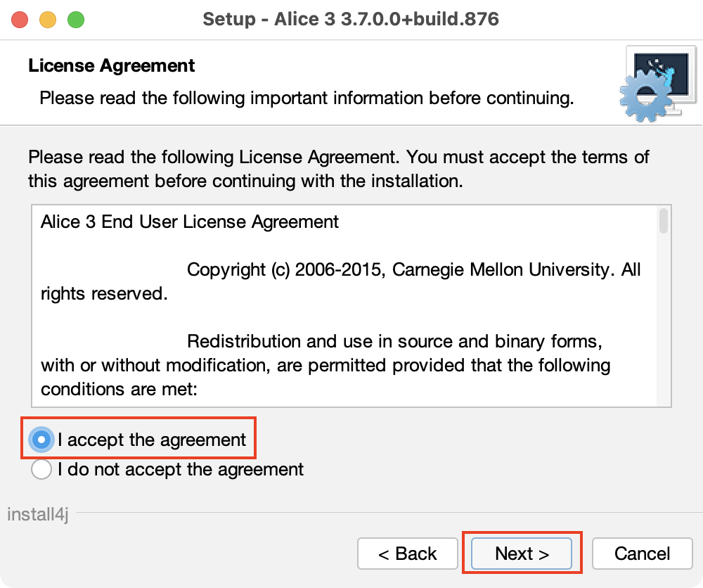703x588 pixels.
Task: Click the "License Agreement" page heading
Action: pos(111,66)
